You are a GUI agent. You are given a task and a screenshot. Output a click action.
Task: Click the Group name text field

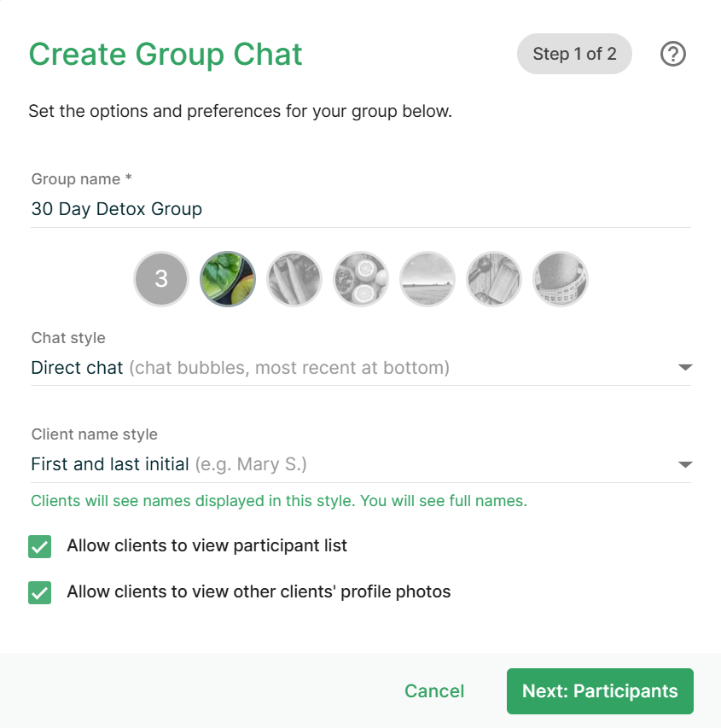click(358, 209)
